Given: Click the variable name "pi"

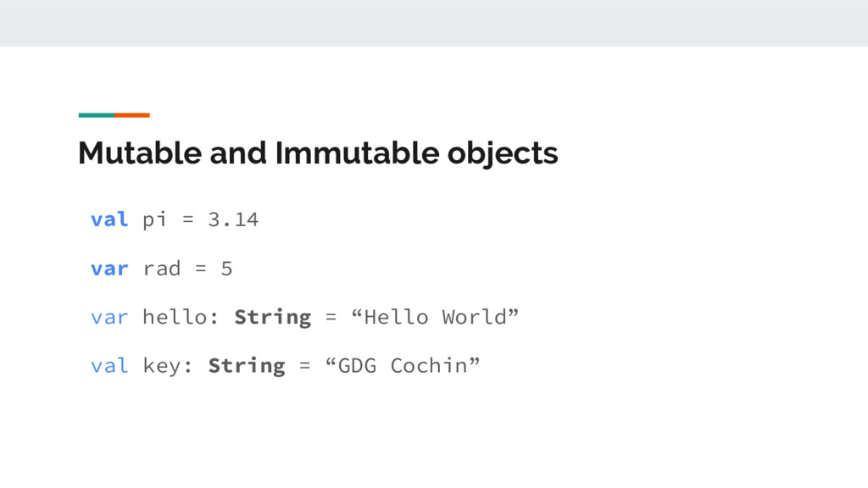Looking at the screenshot, I should pos(154,220).
